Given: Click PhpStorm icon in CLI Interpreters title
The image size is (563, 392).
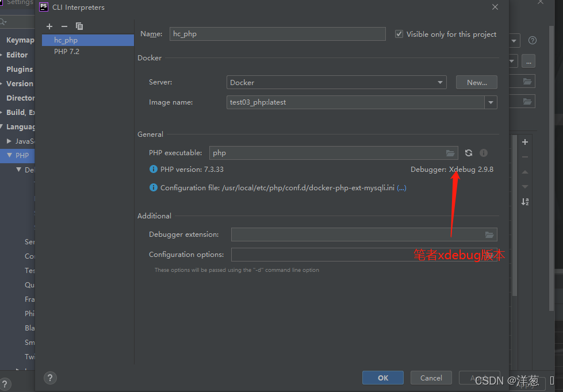Looking at the screenshot, I should pos(44,7).
